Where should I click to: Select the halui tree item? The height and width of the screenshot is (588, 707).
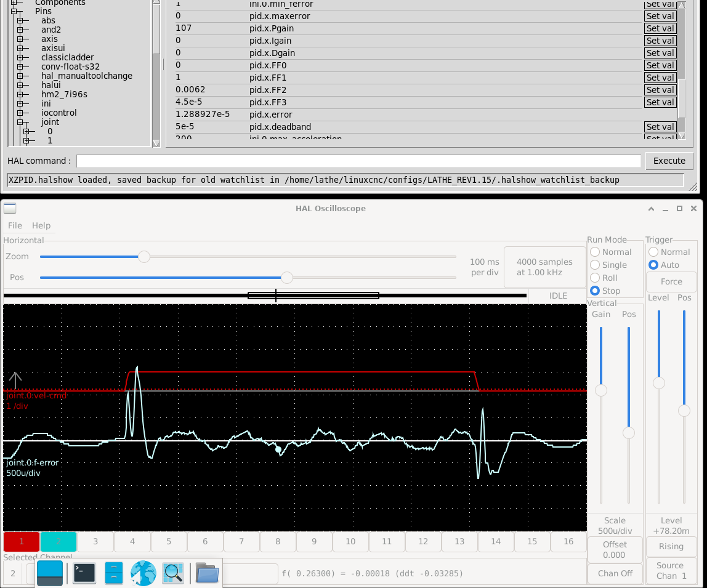[x=50, y=85]
